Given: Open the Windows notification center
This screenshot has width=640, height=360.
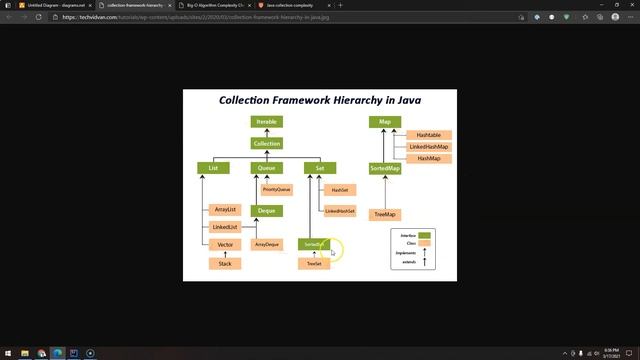Looking at the screenshot, I should pyautogui.click(x=629, y=353).
